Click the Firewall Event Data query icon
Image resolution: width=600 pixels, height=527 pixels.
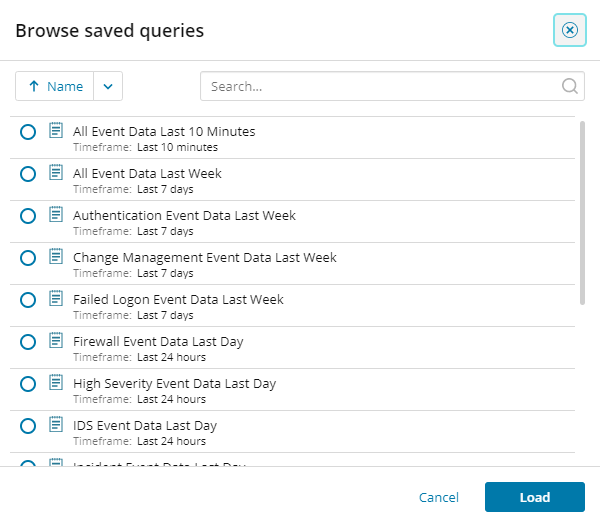(56, 341)
